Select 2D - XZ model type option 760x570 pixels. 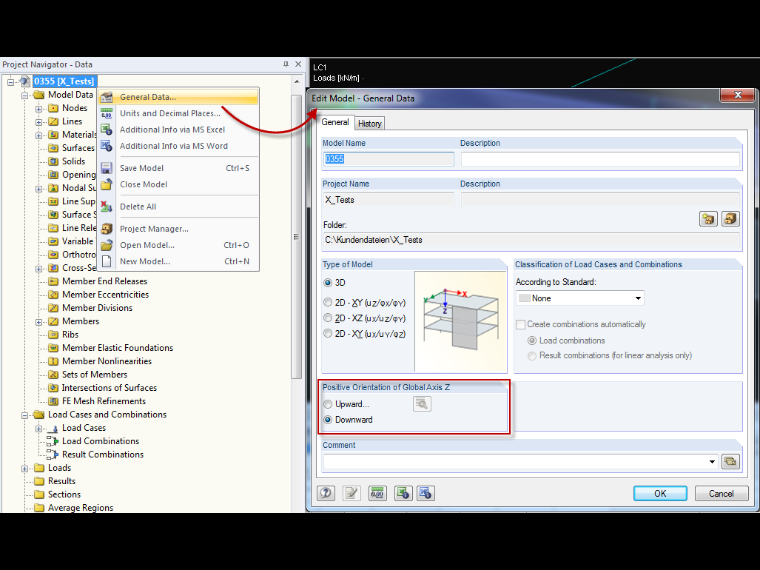[328, 318]
